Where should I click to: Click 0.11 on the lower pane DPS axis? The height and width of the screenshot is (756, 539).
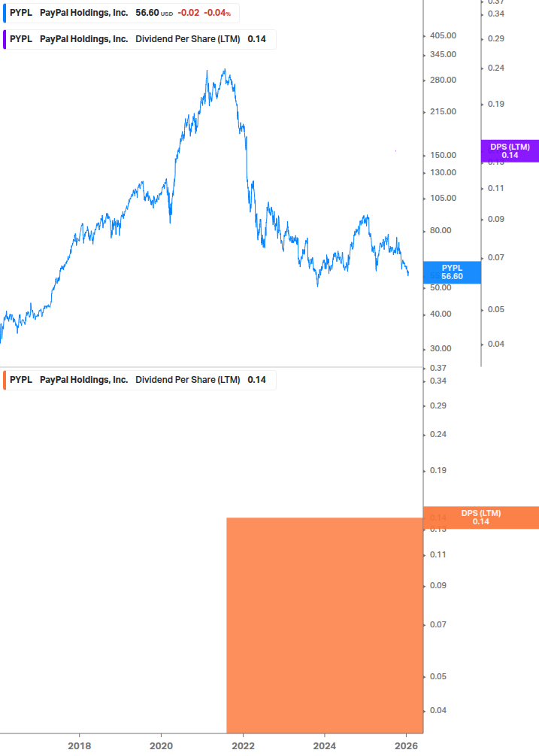click(438, 555)
